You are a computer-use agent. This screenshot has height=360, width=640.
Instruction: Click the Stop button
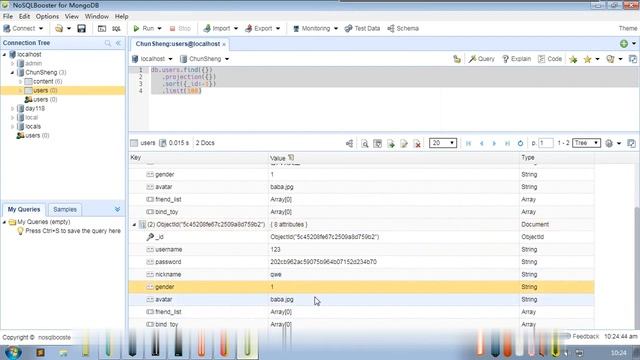point(180,28)
